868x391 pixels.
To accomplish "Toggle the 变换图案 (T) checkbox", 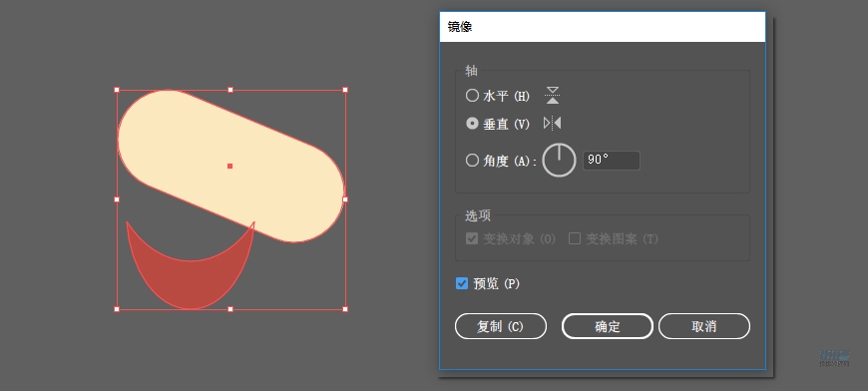I will [575, 239].
